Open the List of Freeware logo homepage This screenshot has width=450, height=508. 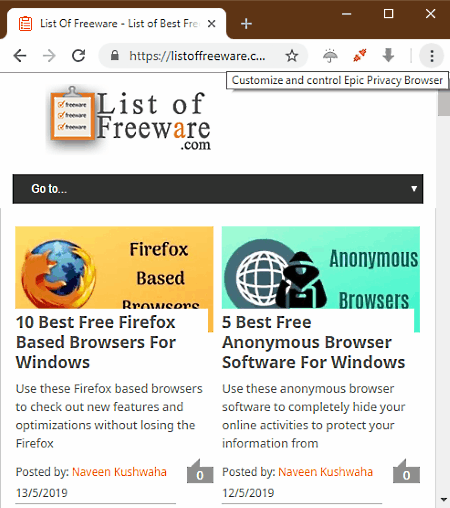[x=130, y=119]
